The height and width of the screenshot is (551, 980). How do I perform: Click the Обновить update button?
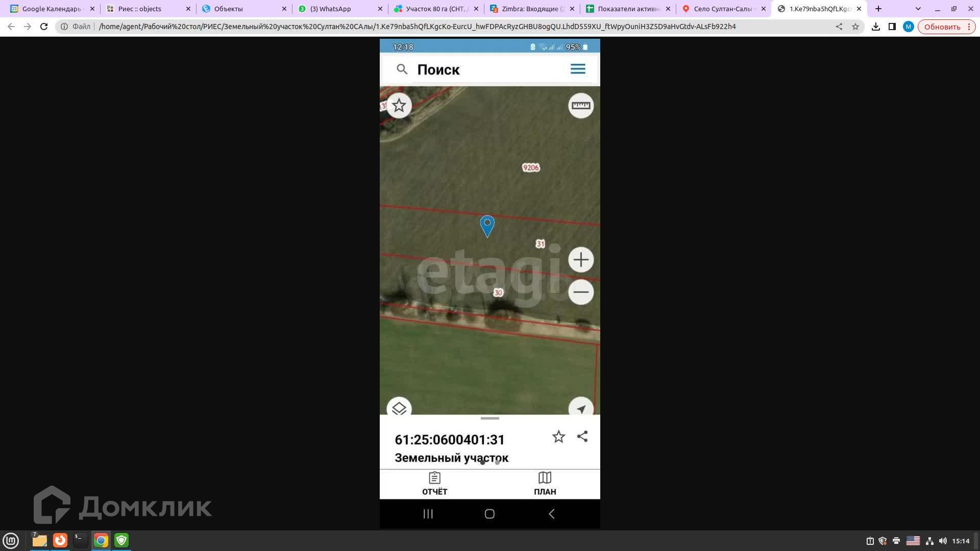tap(942, 27)
